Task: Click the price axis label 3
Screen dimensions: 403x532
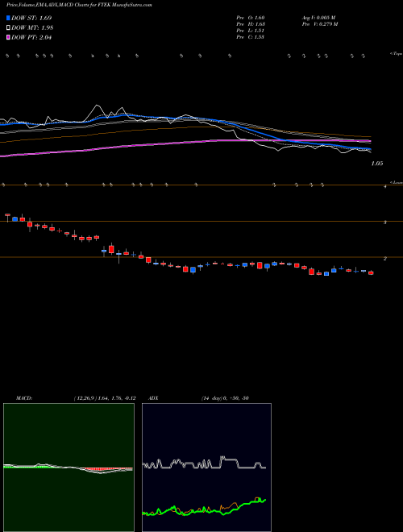Action: coord(385,222)
